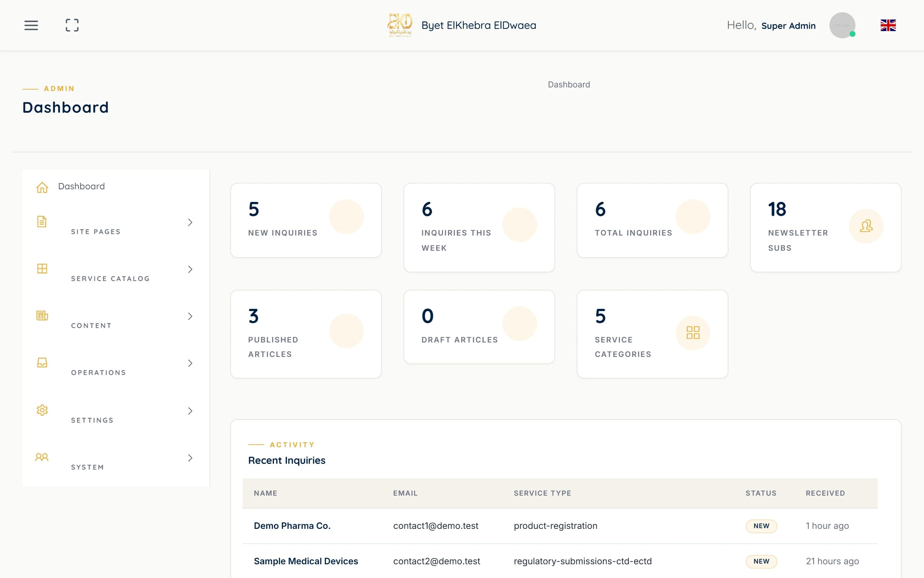
Task: Click NEW badge for Demo Pharma Co.
Action: 761,526
